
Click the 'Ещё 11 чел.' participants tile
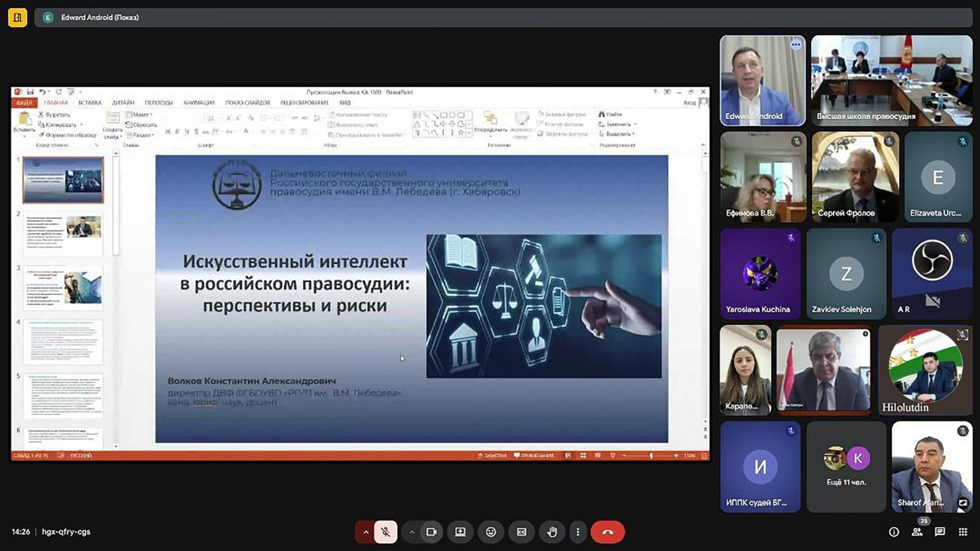click(846, 467)
